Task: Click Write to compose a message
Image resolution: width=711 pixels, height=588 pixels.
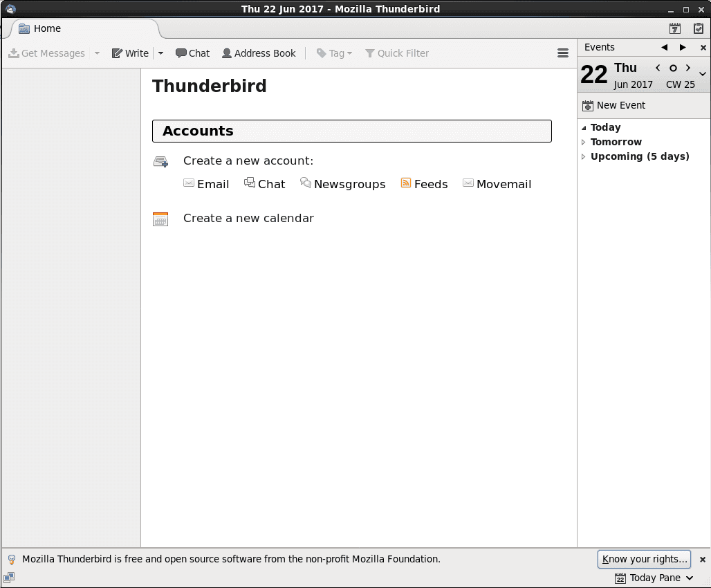Action: coord(130,53)
